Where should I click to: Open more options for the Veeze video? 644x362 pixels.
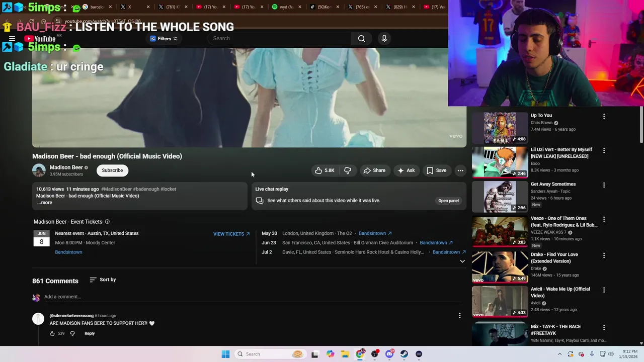coord(604,219)
